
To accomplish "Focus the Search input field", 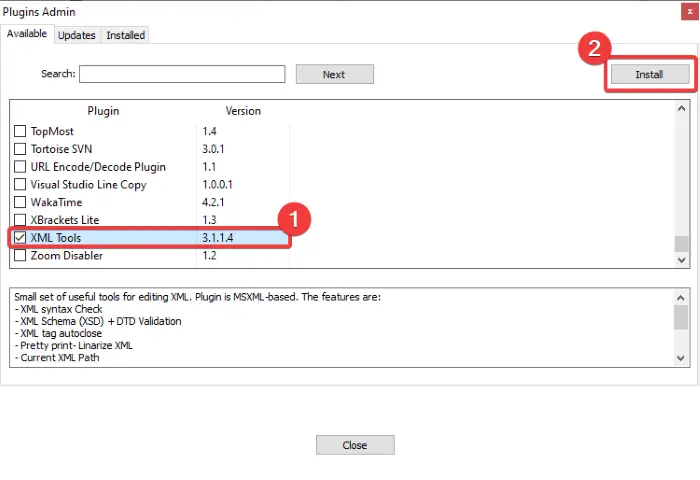I will pos(182,74).
